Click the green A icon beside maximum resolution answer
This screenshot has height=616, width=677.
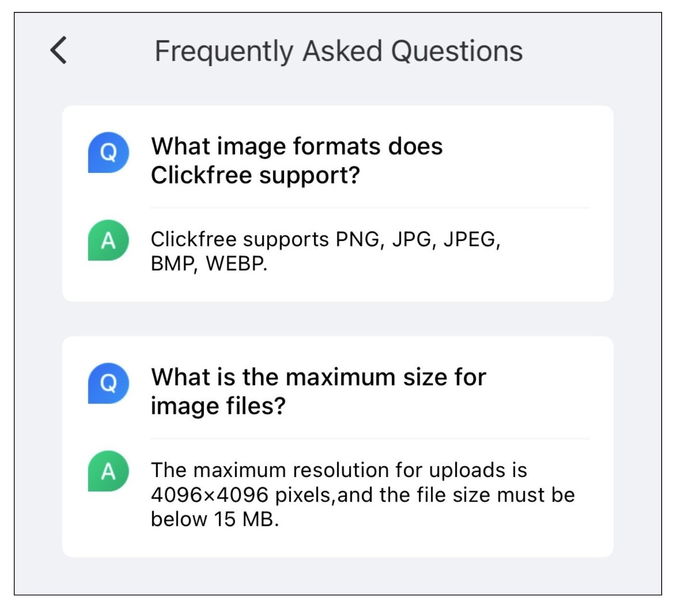pyautogui.click(x=109, y=471)
